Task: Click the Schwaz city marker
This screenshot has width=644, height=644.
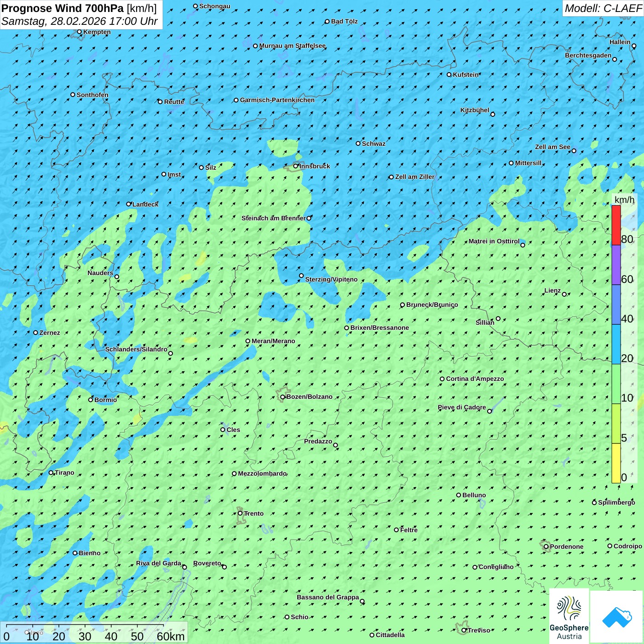Action: pyautogui.click(x=358, y=144)
